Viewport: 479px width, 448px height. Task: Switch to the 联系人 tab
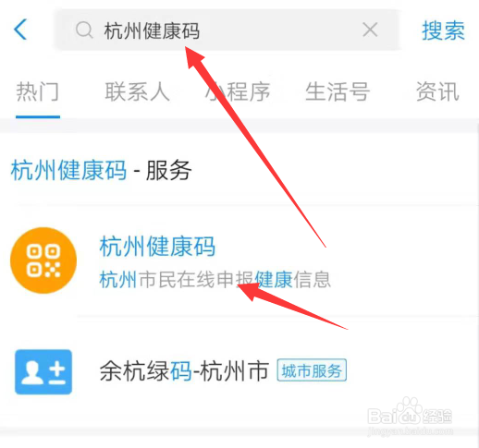[137, 91]
